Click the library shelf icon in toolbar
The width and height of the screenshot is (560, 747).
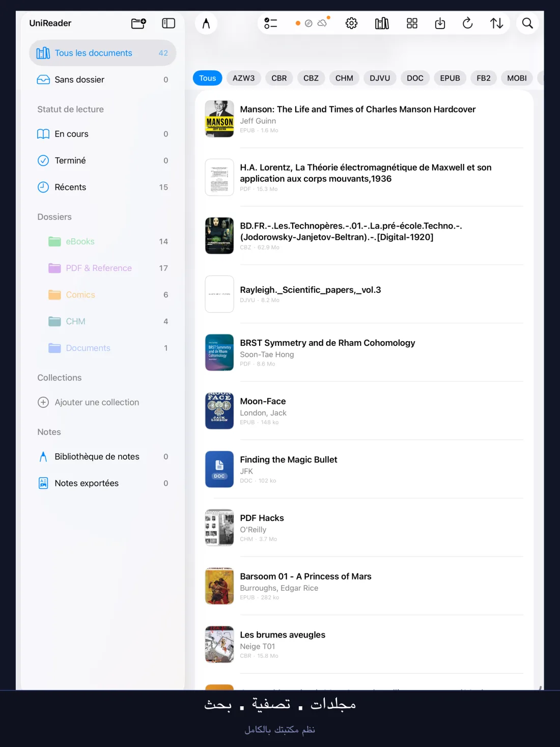point(382,23)
